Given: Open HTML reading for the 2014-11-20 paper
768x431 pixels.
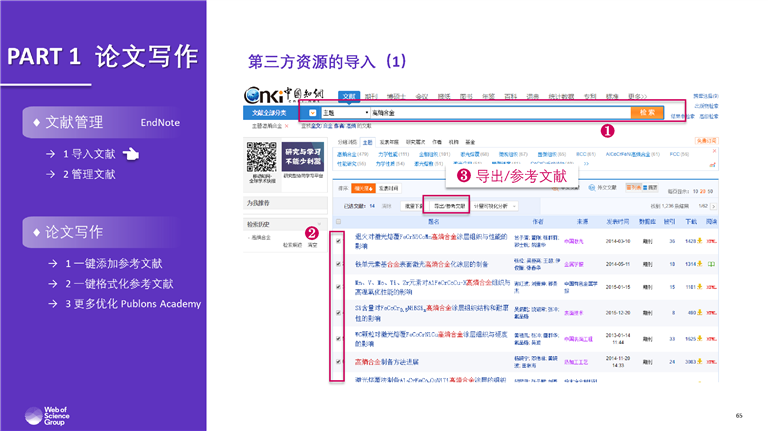Looking at the screenshot, I should tap(712, 362).
